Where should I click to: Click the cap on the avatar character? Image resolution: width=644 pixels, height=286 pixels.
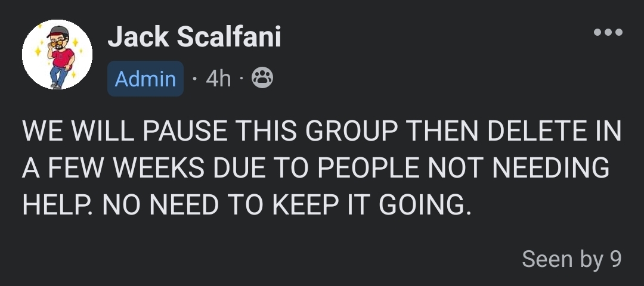[58, 32]
